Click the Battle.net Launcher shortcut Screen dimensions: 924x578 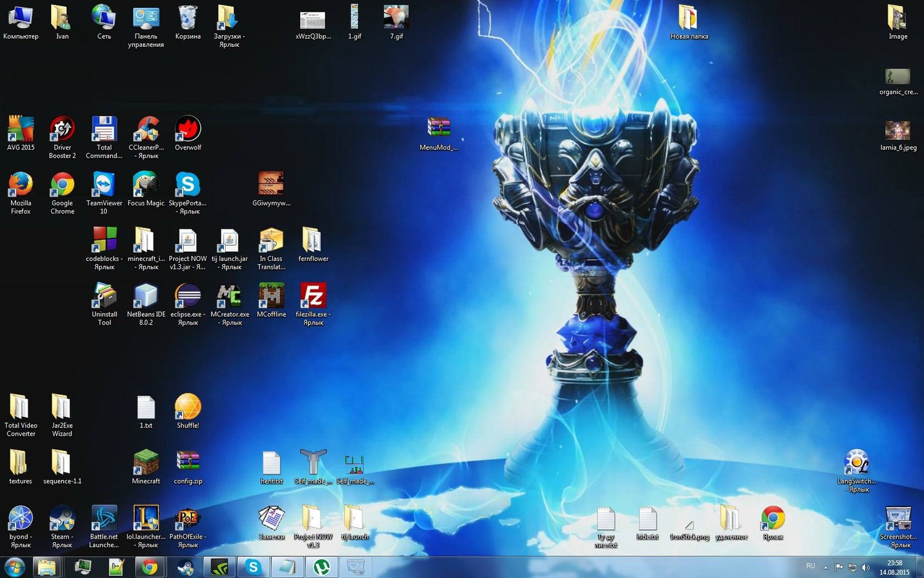(x=104, y=519)
